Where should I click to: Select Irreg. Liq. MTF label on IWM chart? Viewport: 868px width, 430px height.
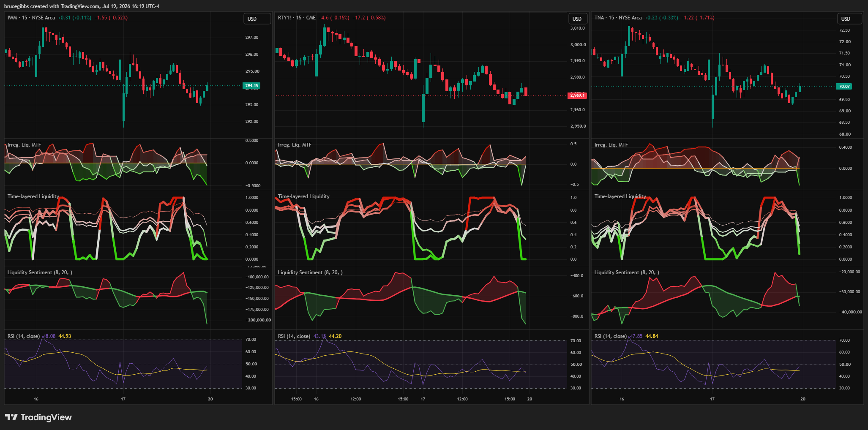[24, 145]
